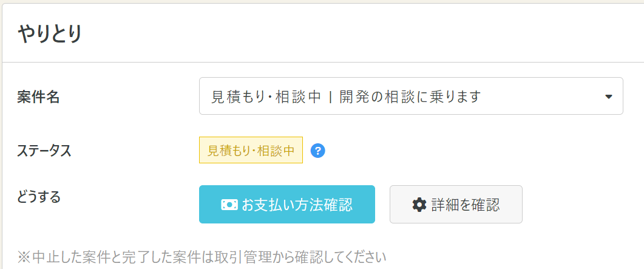Image resolution: width=644 pixels, height=269 pixels.
Task: Click the gear icon on 詳細を確認
Action: pos(419,205)
